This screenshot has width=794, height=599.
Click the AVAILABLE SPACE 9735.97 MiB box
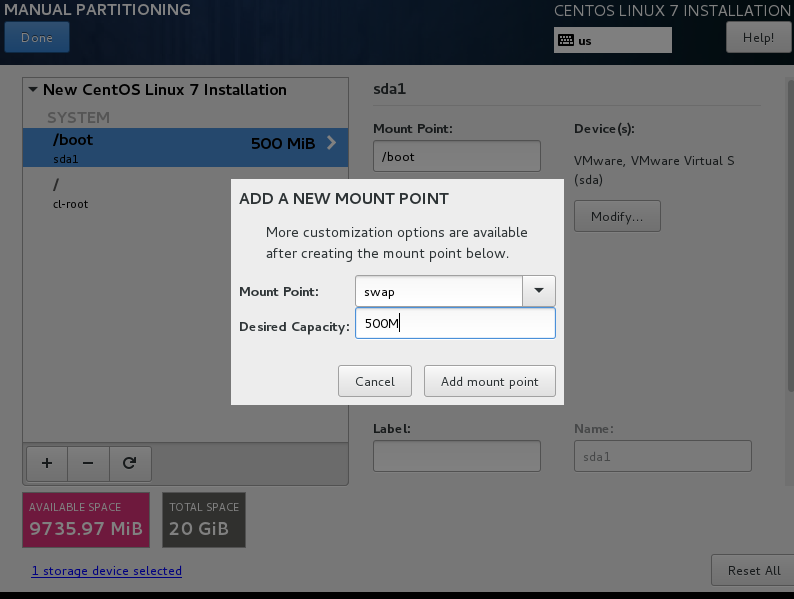[x=86, y=520]
